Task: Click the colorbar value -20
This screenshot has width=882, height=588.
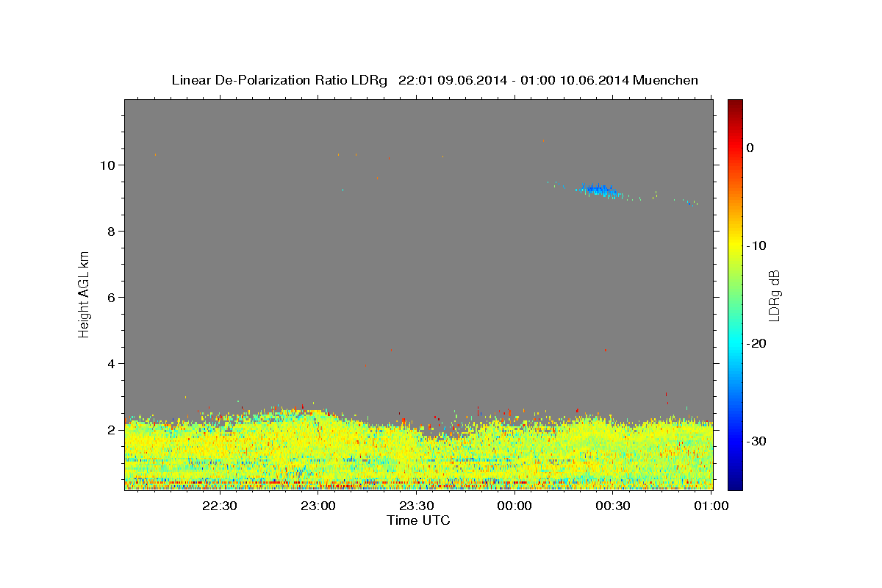Action: point(756,343)
